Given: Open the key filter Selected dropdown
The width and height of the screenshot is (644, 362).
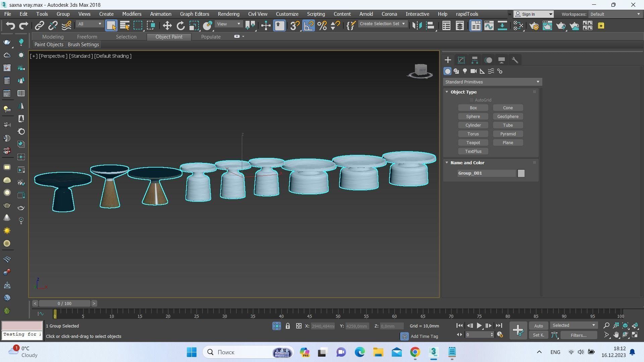Looking at the screenshot, I should [574, 326].
